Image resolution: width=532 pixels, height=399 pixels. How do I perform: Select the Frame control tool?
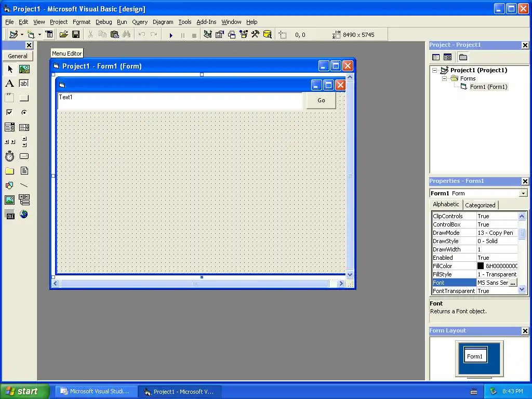coord(10,98)
